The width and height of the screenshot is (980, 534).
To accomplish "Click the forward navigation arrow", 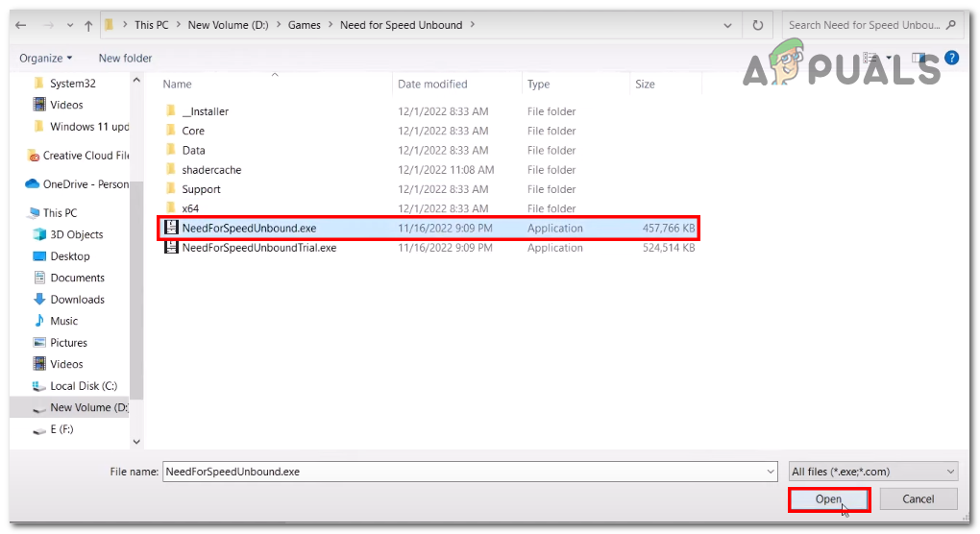I will pyautogui.click(x=48, y=26).
